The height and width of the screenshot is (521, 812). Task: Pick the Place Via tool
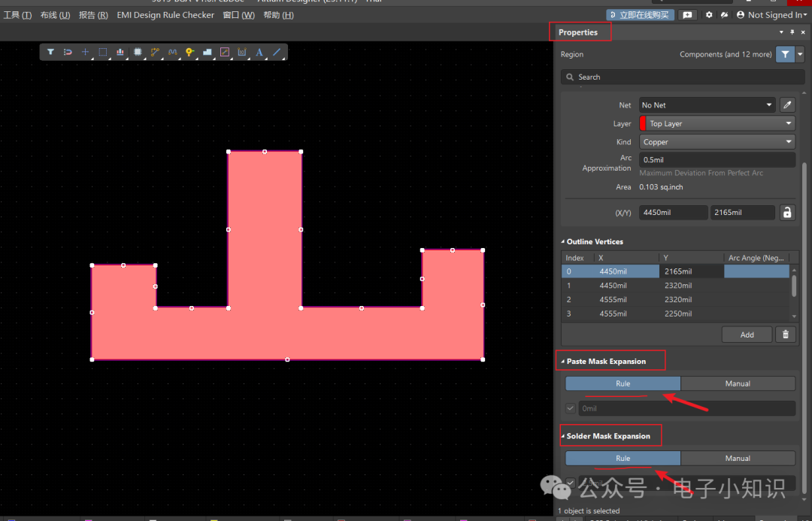point(190,52)
